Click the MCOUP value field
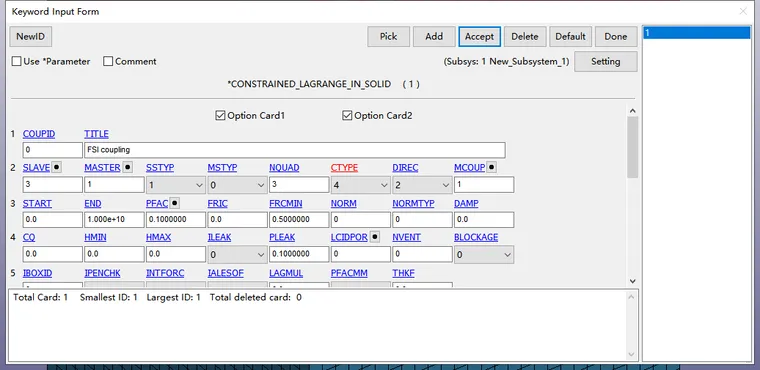 pyautogui.click(x=484, y=185)
